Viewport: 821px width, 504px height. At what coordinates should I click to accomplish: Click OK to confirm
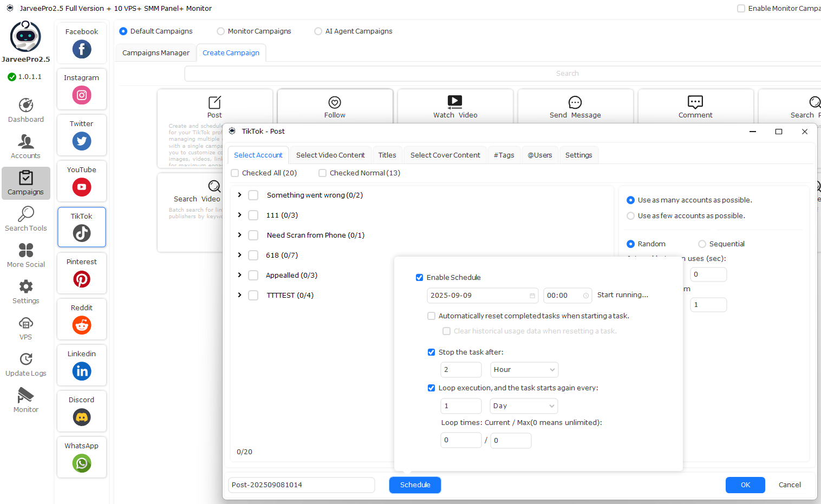click(x=745, y=485)
